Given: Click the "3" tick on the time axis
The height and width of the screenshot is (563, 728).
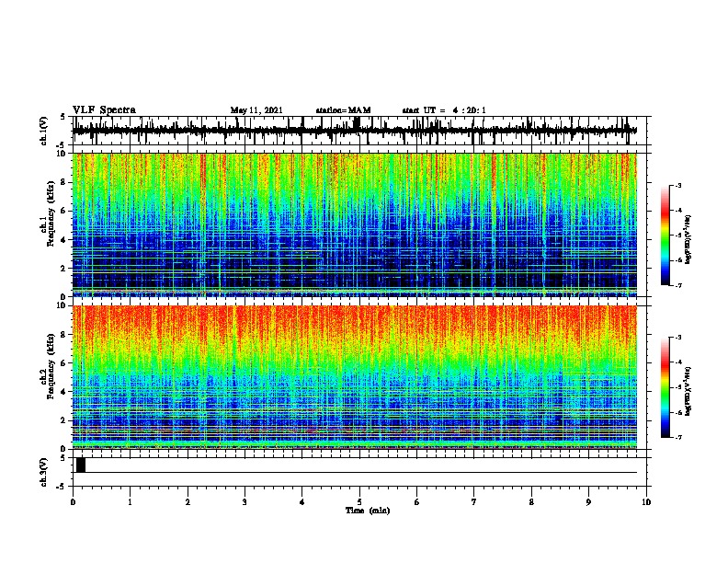Looking at the screenshot, I should click(245, 502).
